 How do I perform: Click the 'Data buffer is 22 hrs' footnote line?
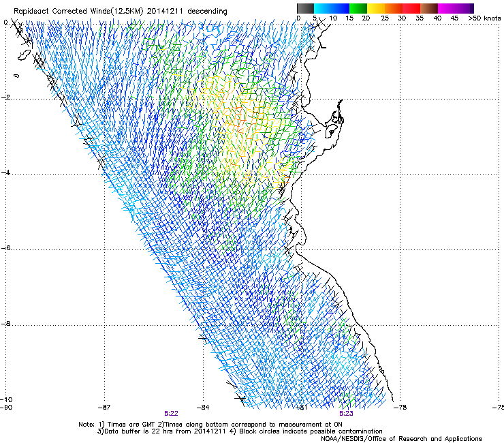(x=240, y=431)
